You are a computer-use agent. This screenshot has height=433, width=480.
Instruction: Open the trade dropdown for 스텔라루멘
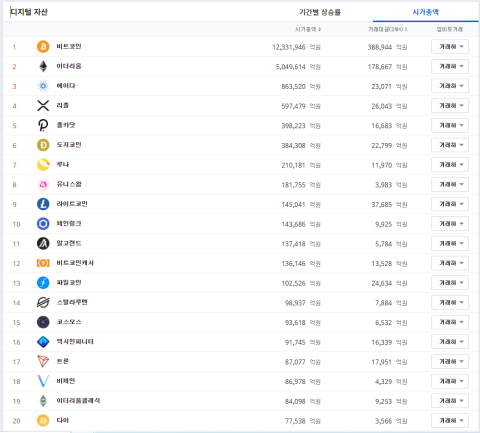[x=450, y=303]
